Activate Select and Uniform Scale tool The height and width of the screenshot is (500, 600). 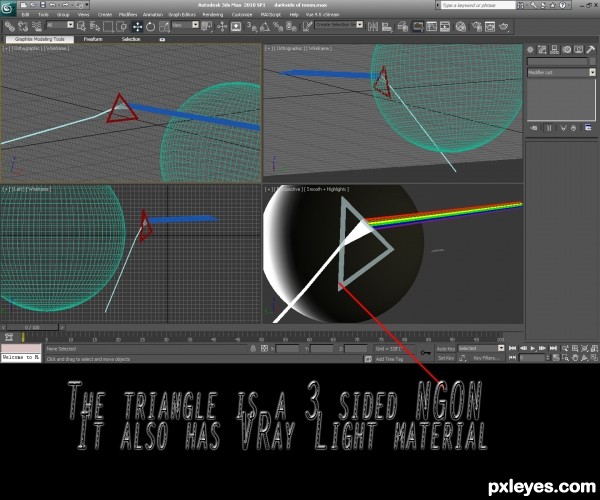click(164, 26)
